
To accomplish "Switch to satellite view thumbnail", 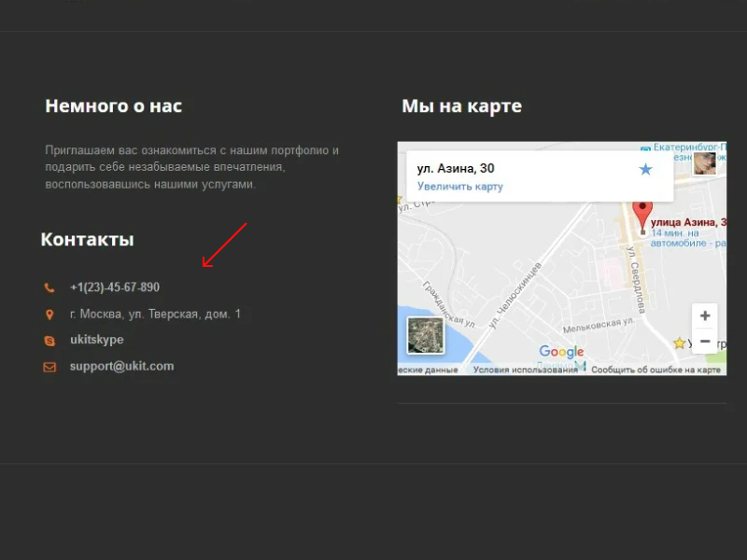I will pyautogui.click(x=426, y=336).
